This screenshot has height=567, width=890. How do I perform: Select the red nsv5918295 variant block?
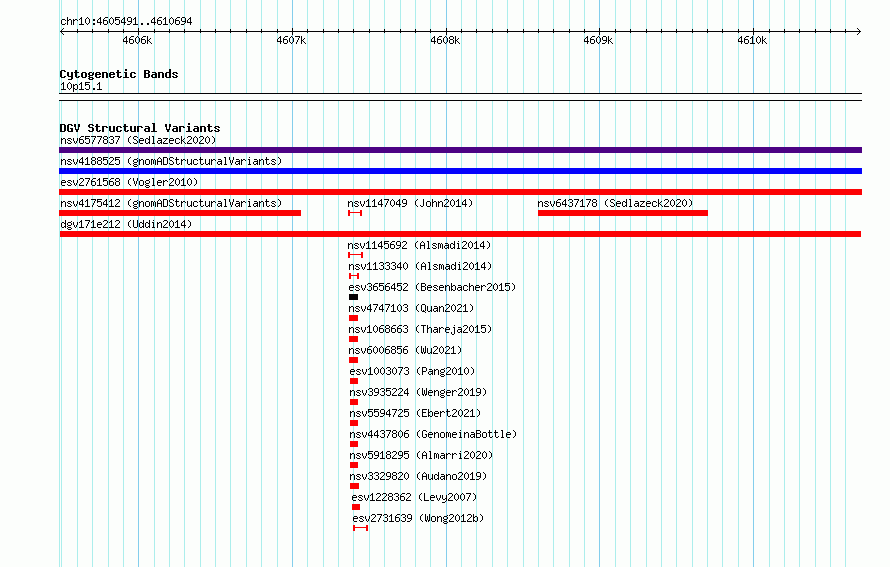pyautogui.click(x=354, y=465)
